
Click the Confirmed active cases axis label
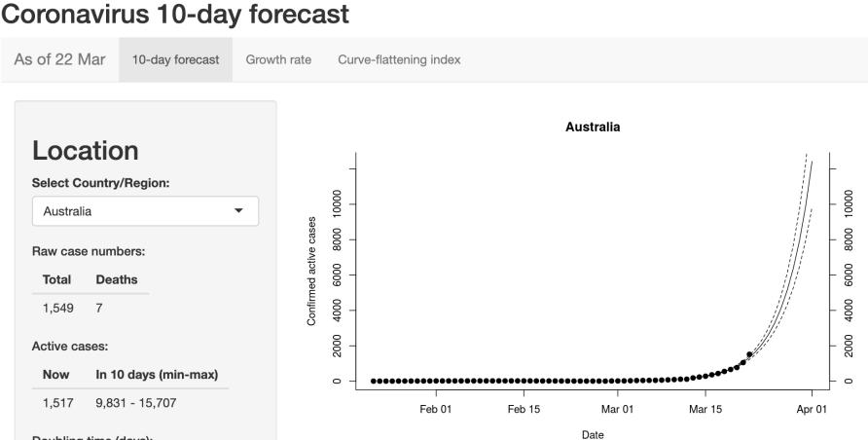point(311,272)
